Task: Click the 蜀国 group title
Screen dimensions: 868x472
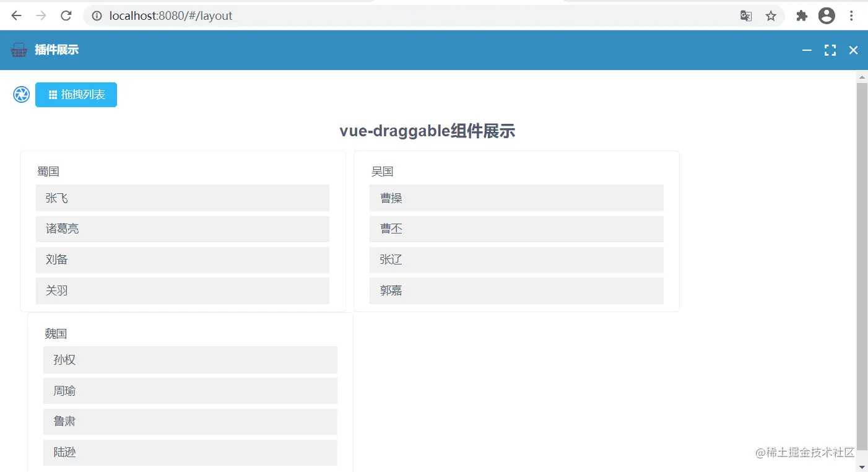Action: (48, 172)
